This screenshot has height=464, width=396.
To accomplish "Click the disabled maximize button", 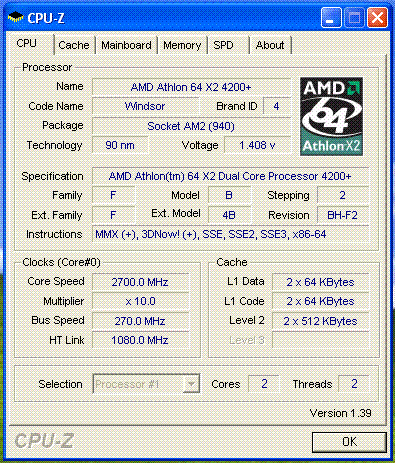I will pyautogui.click(x=354, y=17).
